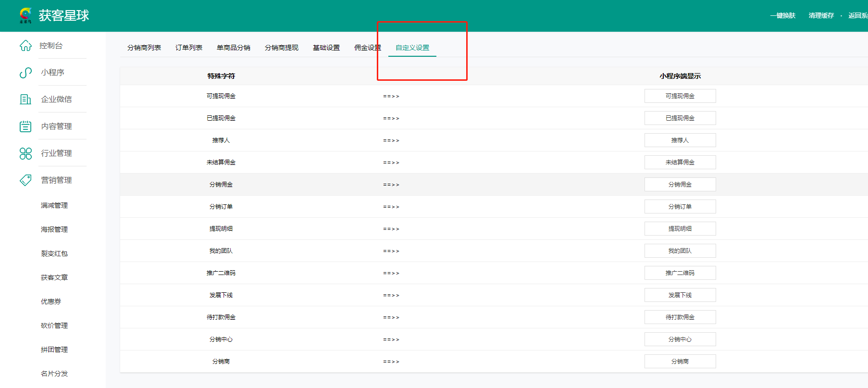Click the 营销管理 tag icon
Viewport: 868px width, 388px height.
(x=25, y=180)
